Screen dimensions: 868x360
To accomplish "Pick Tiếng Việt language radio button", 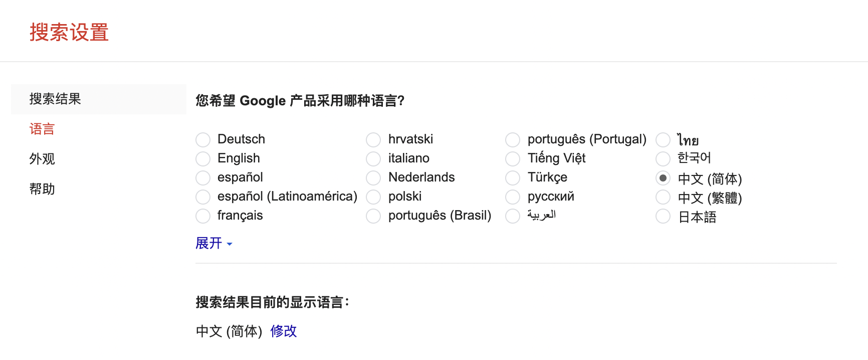I will (x=513, y=158).
